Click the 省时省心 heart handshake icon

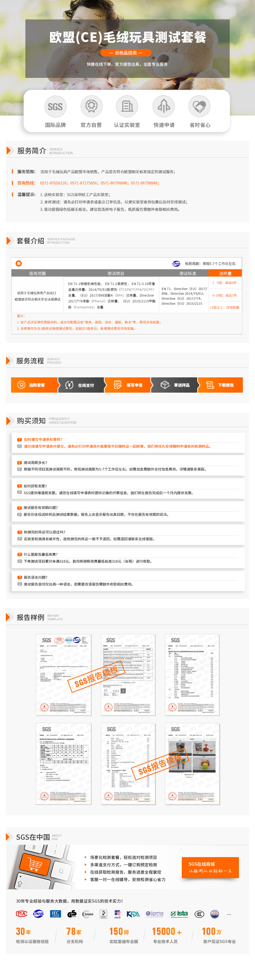199,106
